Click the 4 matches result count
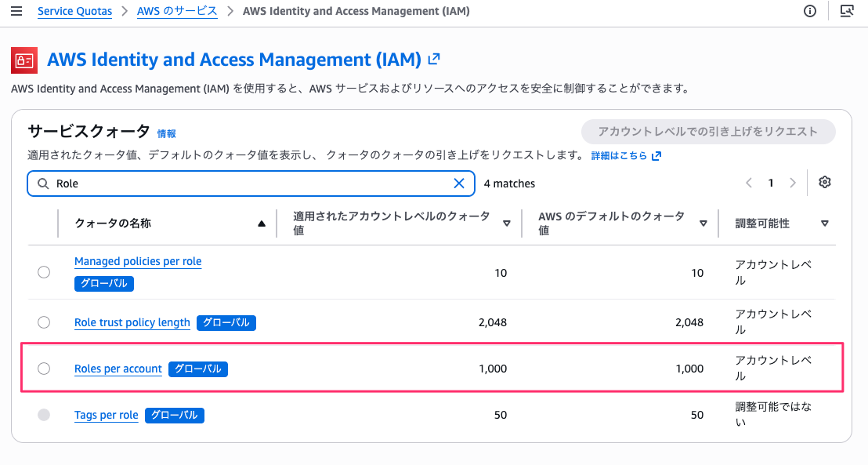Screen dimensions: 868x465 point(509,183)
